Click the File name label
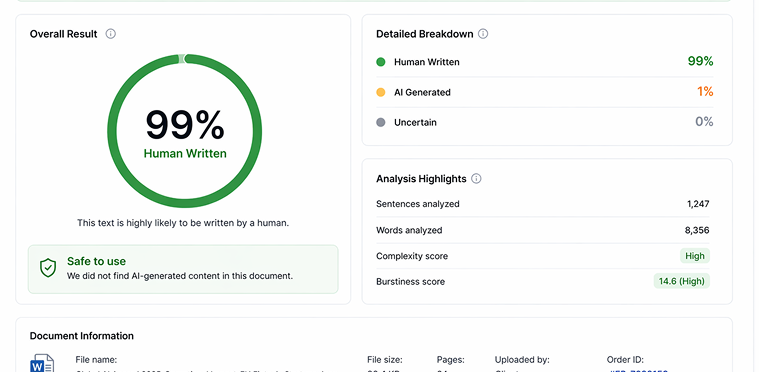This screenshot has height=372, width=759. (96, 360)
